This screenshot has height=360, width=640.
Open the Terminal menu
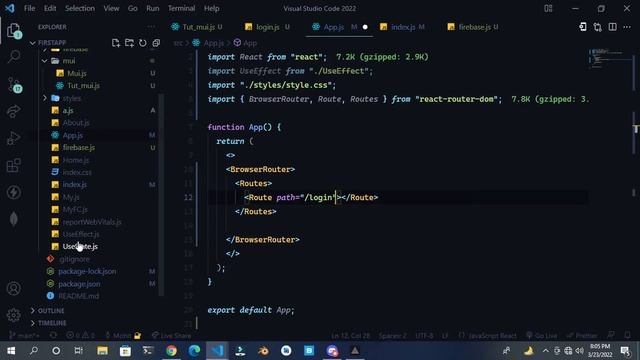coord(181,8)
